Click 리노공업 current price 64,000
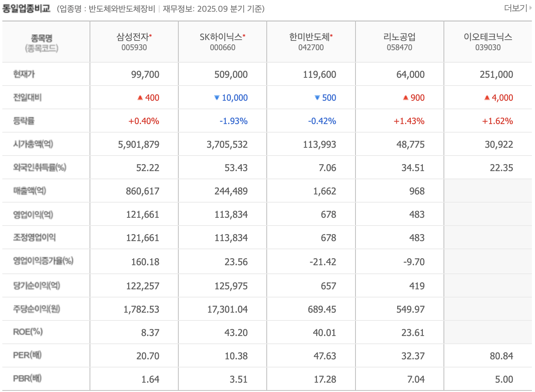Screen dimensions: 535x392 pyautogui.click(x=410, y=74)
